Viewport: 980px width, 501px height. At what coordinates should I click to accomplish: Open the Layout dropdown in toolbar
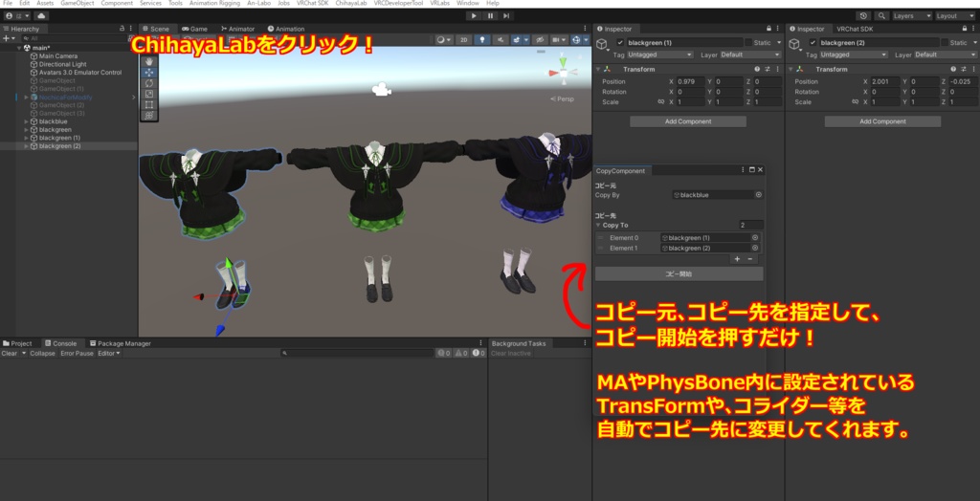click(x=955, y=15)
